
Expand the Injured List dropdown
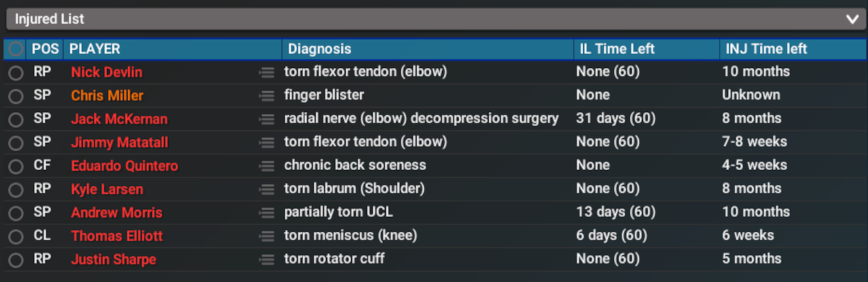click(434, 20)
